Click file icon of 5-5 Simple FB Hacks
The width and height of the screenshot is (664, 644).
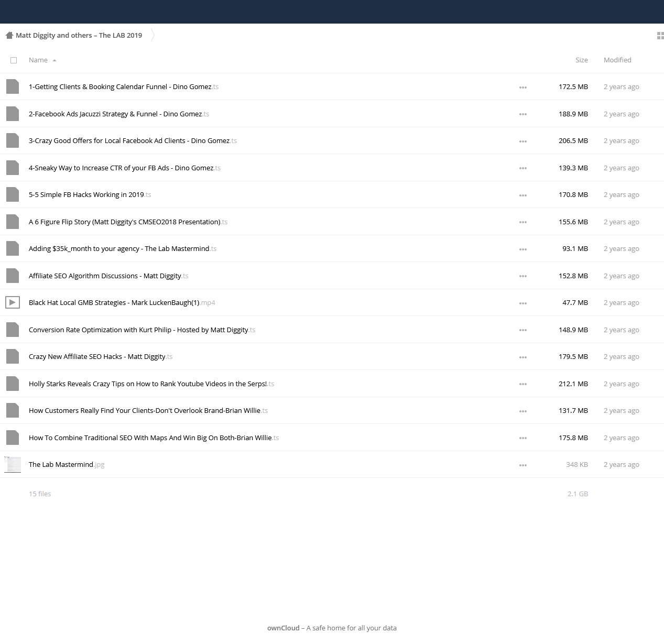[13, 194]
